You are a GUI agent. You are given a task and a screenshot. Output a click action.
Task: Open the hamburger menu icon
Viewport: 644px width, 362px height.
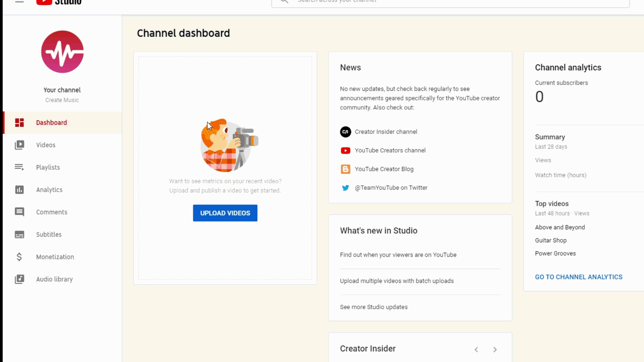pyautogui.click(x=19, y=1)
